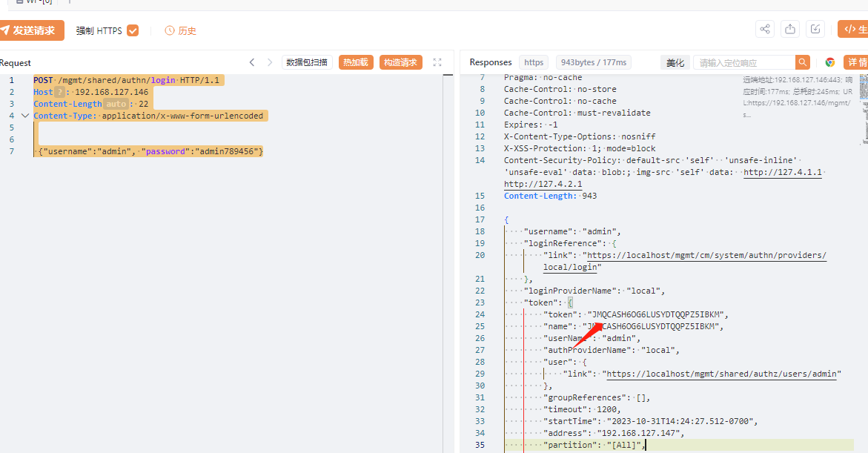868x453 pixels.
Task: Click the export upload icon in top toolbar
Action: coord(790,29)
